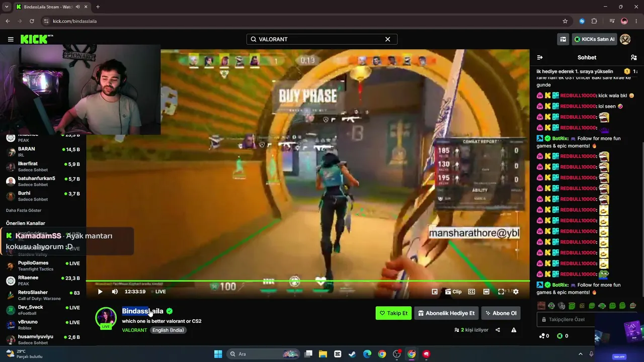This screenshot has height=362, width=644.
Task: Go back in browser history
Action: [8, 21]
